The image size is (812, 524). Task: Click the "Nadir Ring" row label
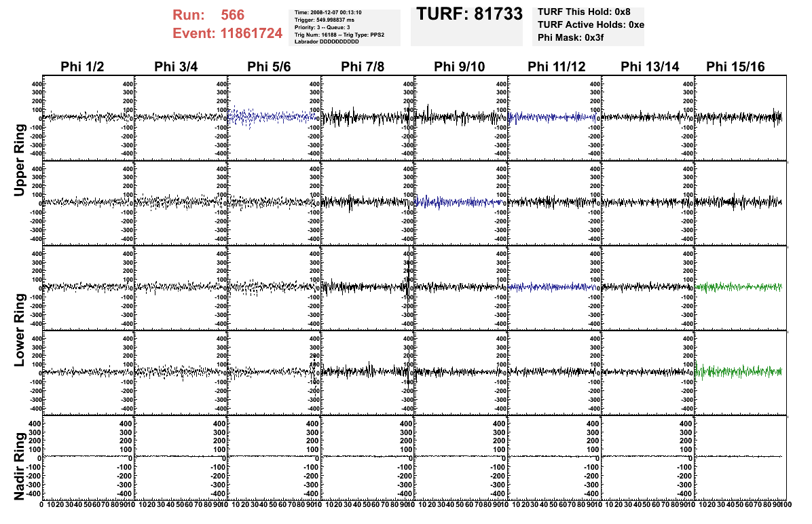coord(19,466)
